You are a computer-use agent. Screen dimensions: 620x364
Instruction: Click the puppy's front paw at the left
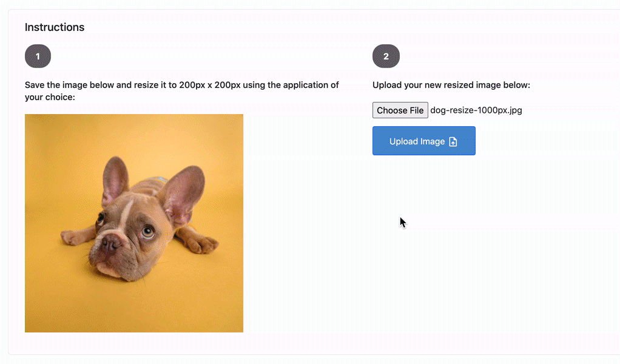[70, 237]
